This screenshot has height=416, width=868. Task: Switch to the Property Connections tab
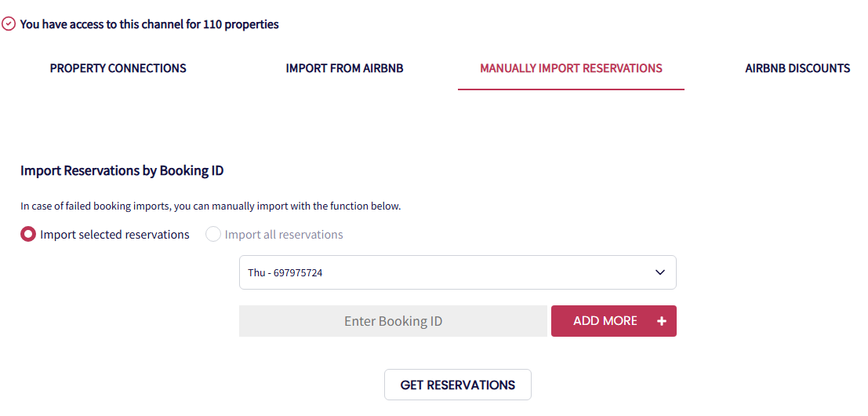(118, 68)
